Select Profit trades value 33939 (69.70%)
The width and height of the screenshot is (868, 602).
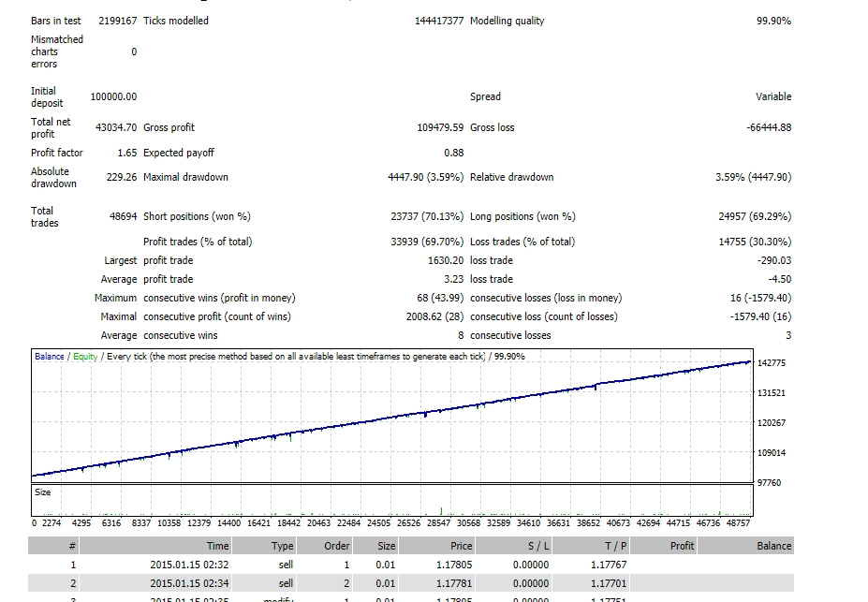(x=427, y=242)
